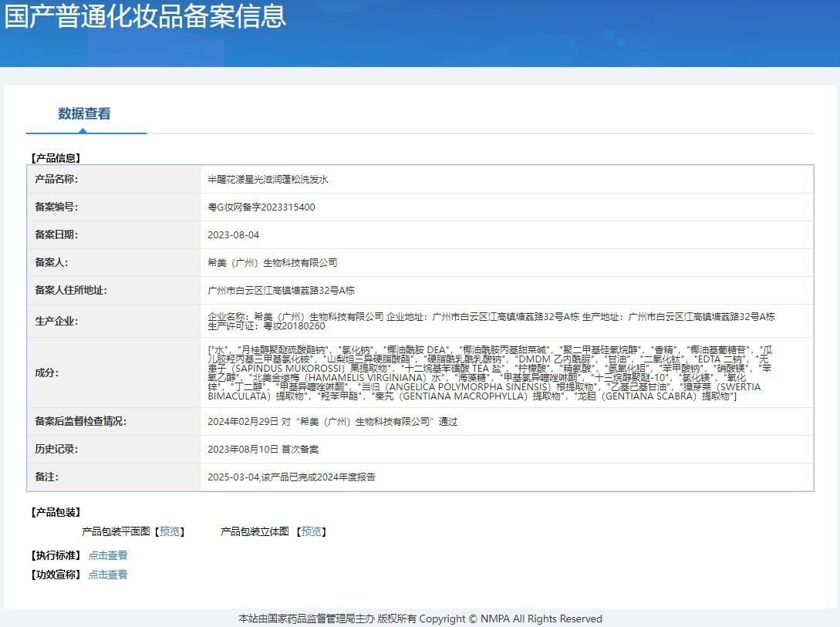Select filing number 粤G妆网备字2023315400
Screen dimensions: 840x627
coord(261,207)
